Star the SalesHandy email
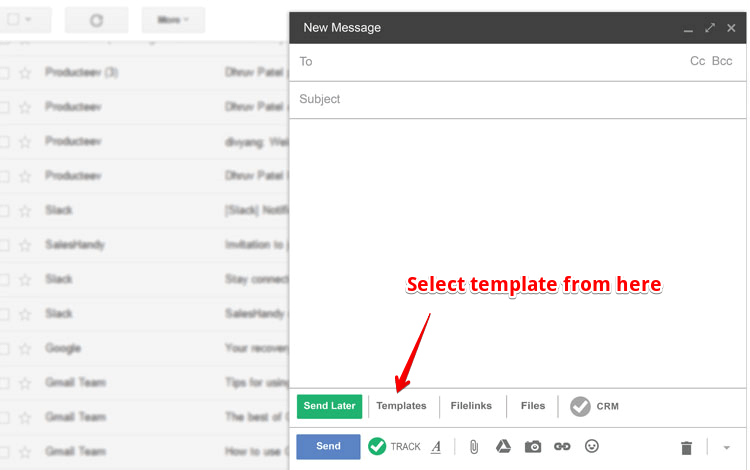The height and width of the screenshot is (470, 750). [25, 246]
